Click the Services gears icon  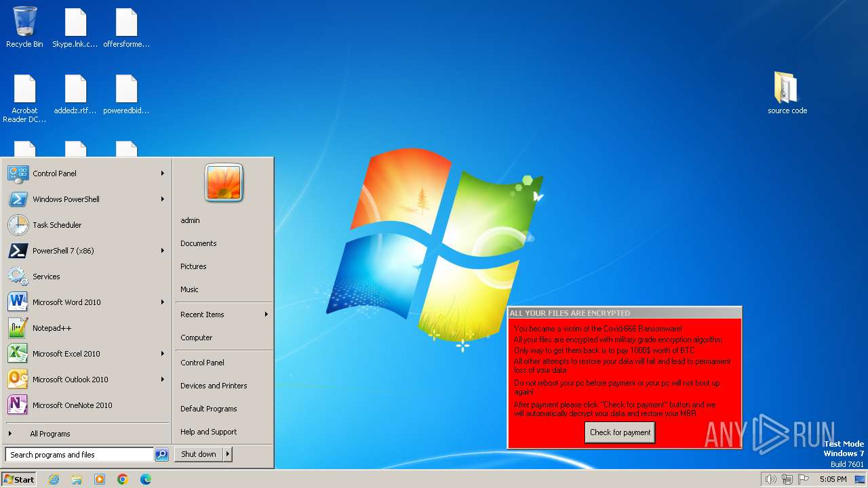[18, 277]
